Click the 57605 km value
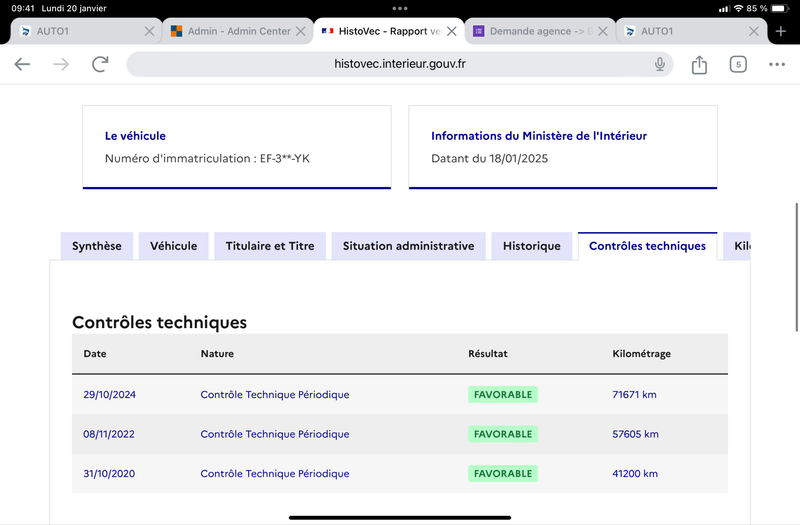This screenshot has width=800, height=525. (635, 434)
